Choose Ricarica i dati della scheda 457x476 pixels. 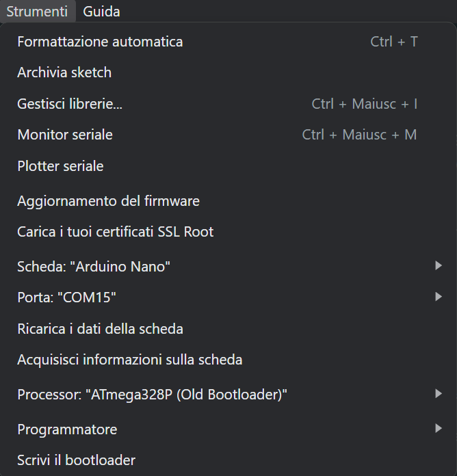point(100,329)
